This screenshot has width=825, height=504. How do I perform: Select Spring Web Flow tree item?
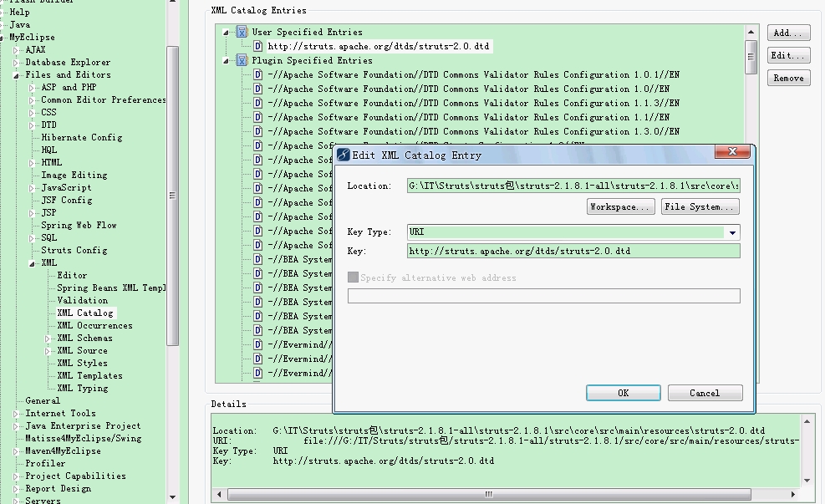tap(79, 225)
